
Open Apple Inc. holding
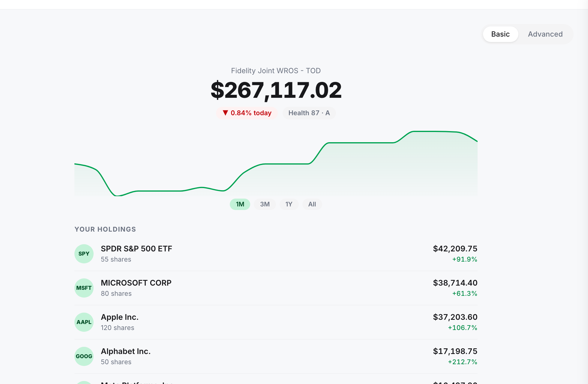click(276, 322)
